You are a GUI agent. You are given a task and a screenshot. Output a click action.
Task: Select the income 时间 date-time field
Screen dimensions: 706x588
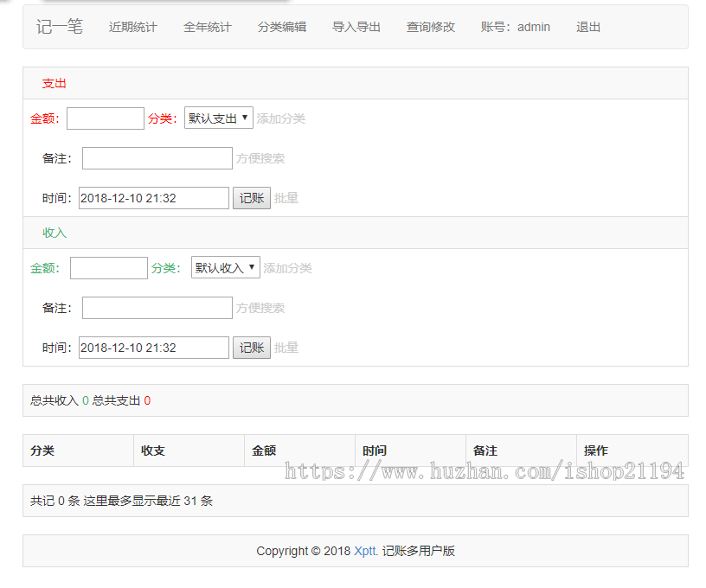click(x=153, y=347)
